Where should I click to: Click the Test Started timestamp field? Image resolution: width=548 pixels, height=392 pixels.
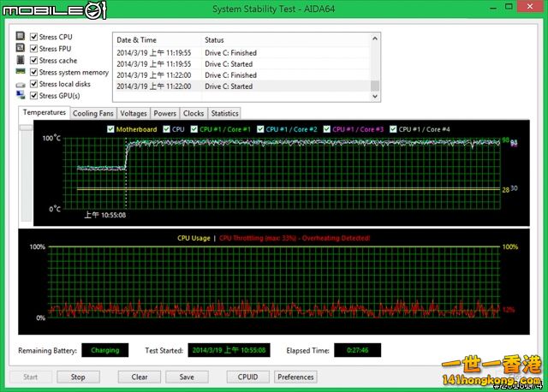click(x=229, y=350)
